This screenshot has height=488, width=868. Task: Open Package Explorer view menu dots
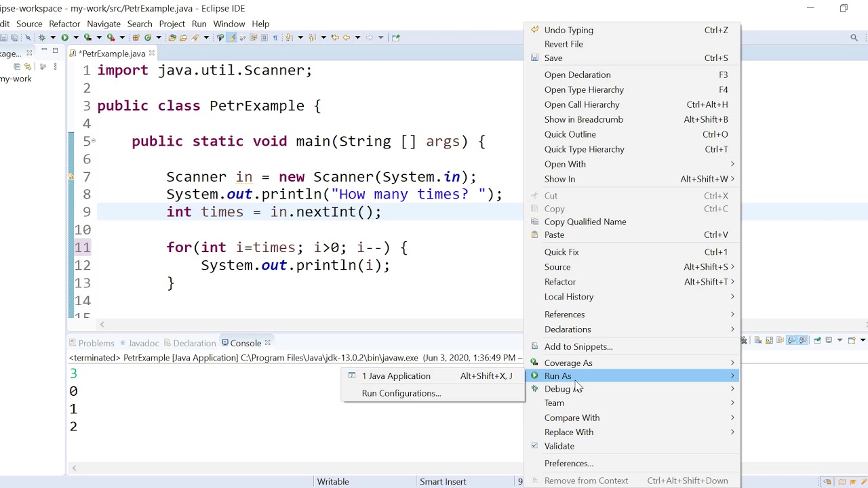pyautogui.click(x=55, y=66)
